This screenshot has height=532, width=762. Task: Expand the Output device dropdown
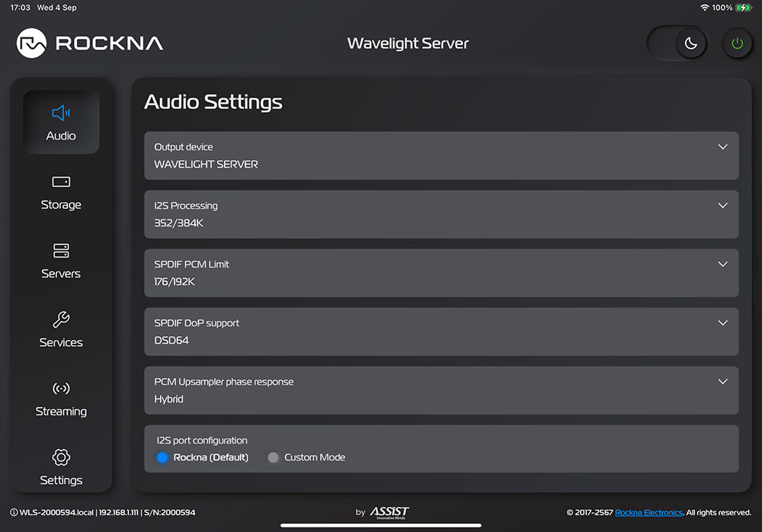tap(723, 146)
